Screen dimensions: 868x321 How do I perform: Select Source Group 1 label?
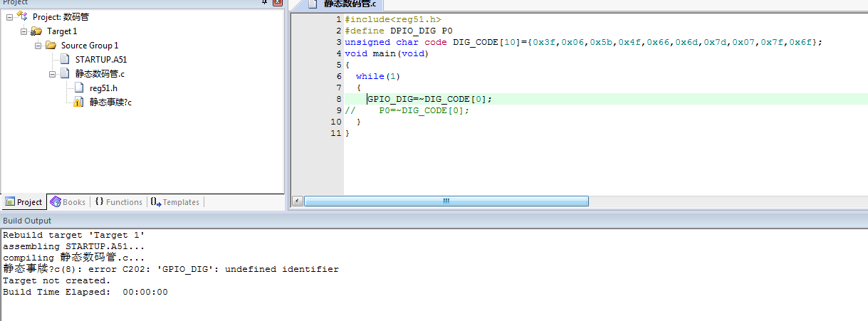point(90,46)
